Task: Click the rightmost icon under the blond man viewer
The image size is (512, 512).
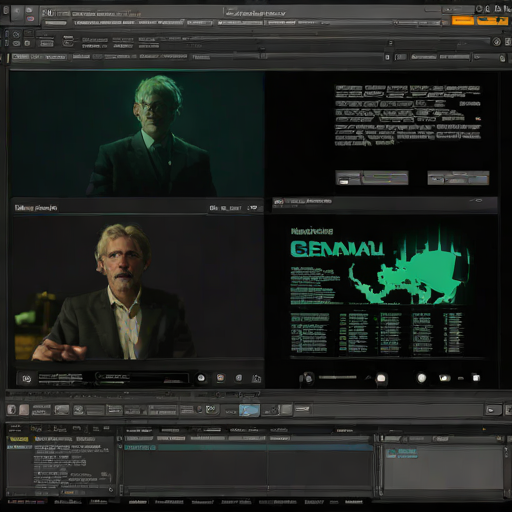Action: 256,378
